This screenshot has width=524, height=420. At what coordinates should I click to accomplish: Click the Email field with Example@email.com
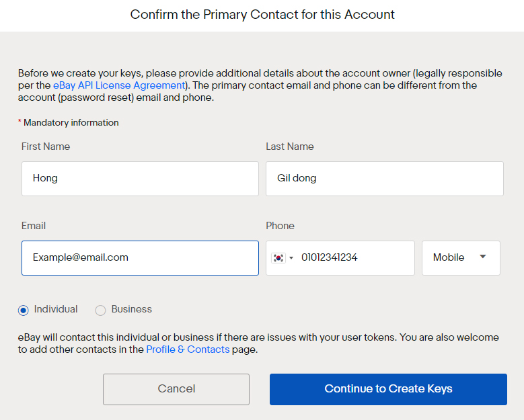click(x=140, y=258)
